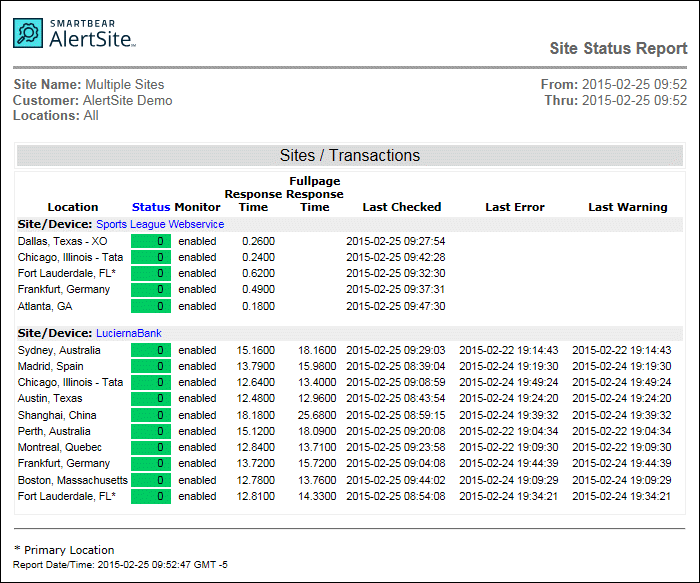The image size is (700, 583).
Task: Click the green status cell for Boston, Massachusetts
Action: point(151,480)
